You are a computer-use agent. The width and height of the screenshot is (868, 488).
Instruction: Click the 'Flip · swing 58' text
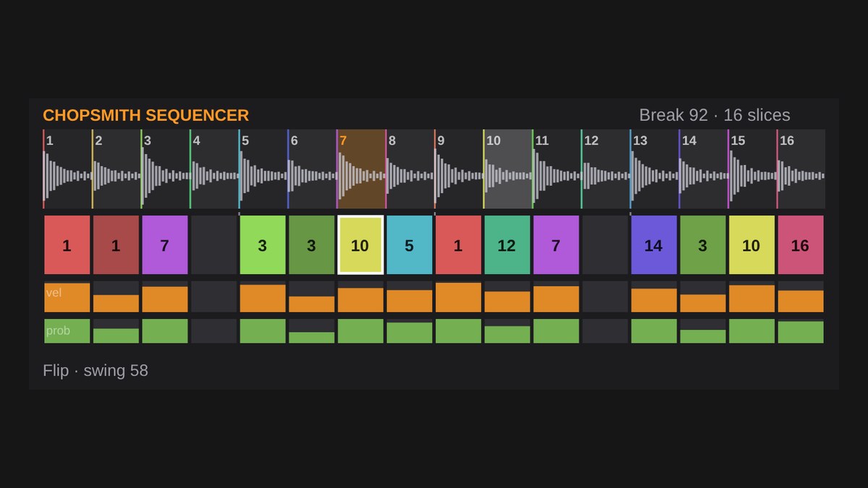95,371
